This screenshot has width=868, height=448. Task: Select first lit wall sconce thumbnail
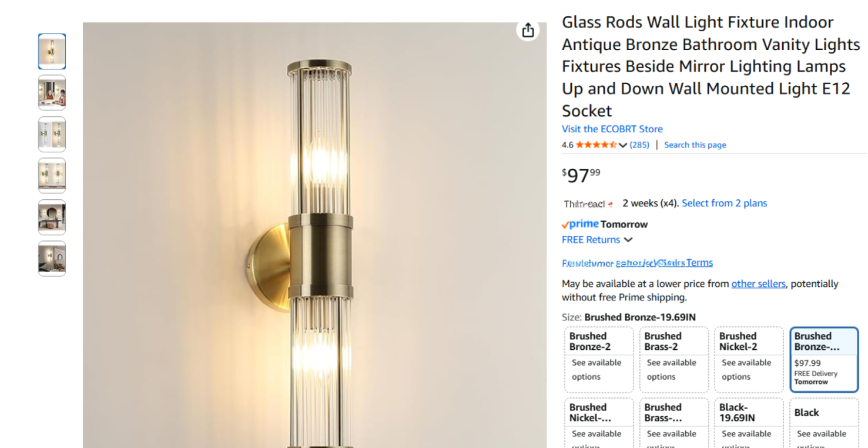(52, 52)
